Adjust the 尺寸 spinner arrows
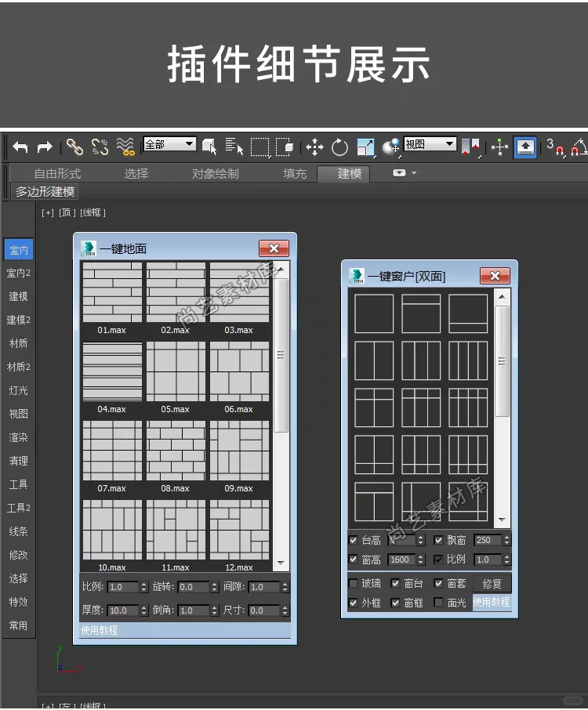This screenshot has width=588, height=710. pyautogui.click(x=285, y=610)
